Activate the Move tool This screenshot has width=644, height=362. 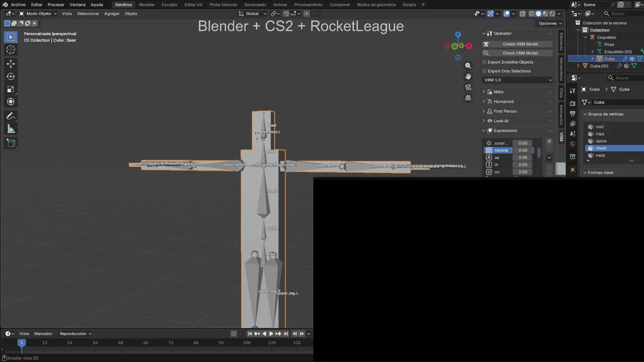pyautogui.click(x=11, y=64)
